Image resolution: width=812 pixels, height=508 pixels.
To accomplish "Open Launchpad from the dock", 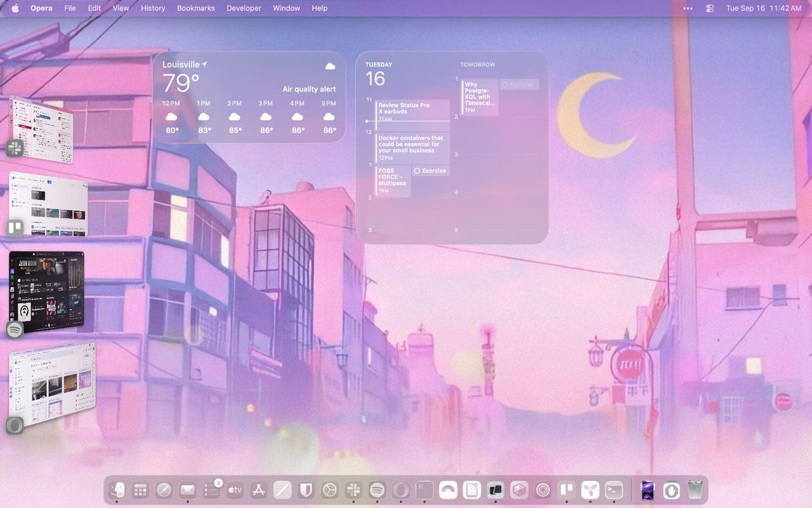I will coord(140,490).
